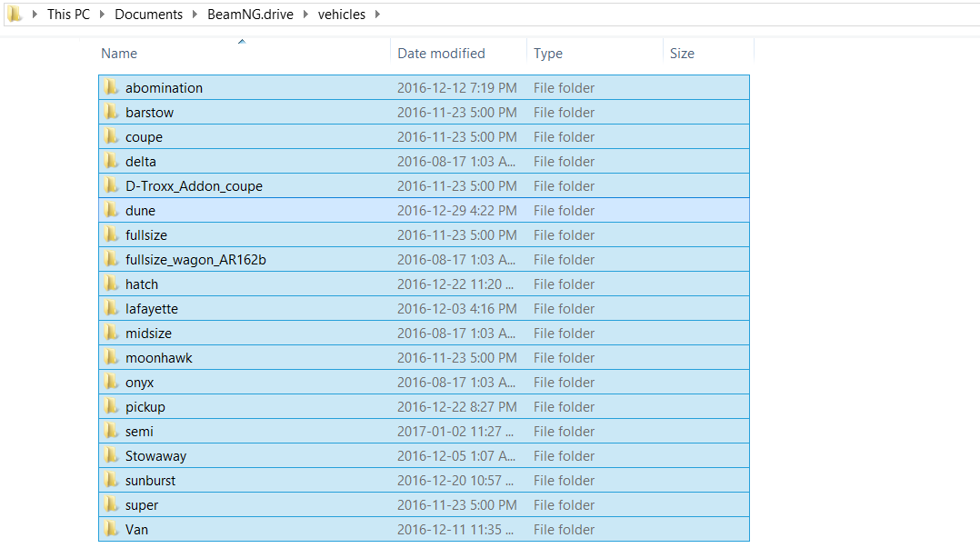Click the onyx folder icon
Screen dimensions: 980x558
(x=111, y=382)
